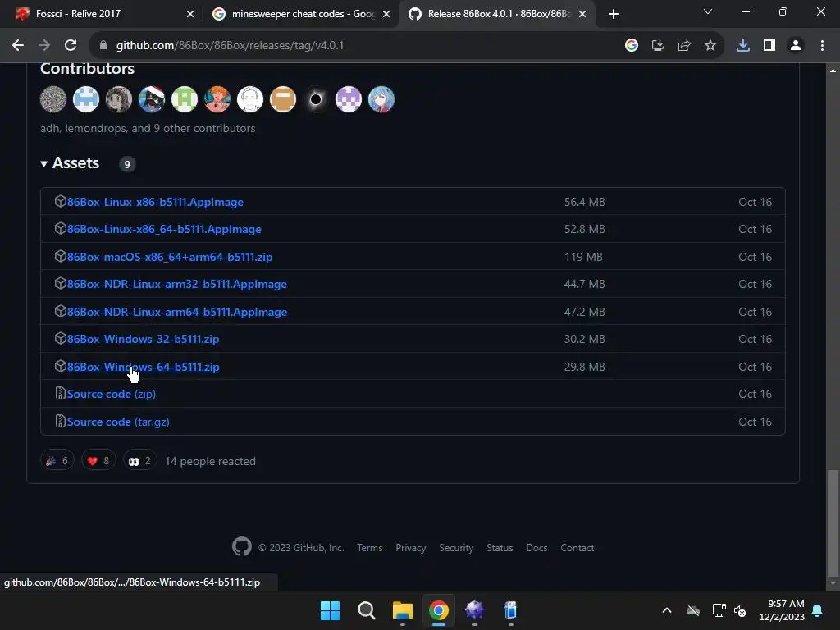840x630 pixels.
Task: Open Chrome profile menu
Action: point(796,46)
